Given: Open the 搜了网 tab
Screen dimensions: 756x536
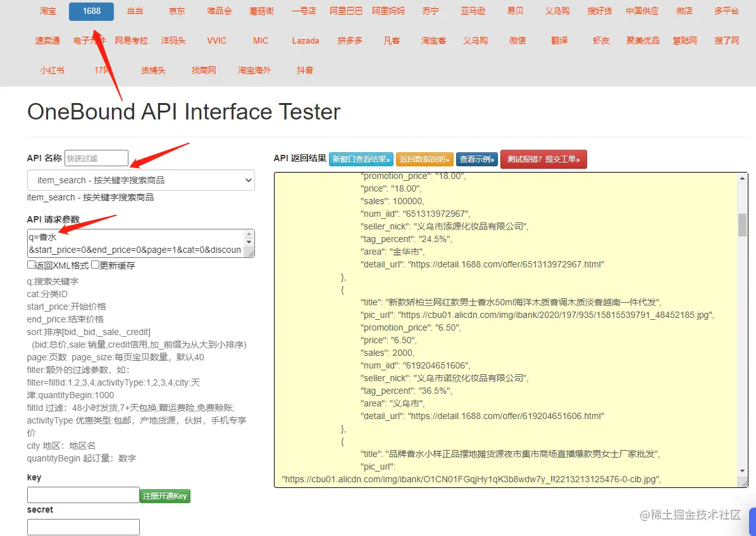Looking at the screenshot, I should point(727,41).
